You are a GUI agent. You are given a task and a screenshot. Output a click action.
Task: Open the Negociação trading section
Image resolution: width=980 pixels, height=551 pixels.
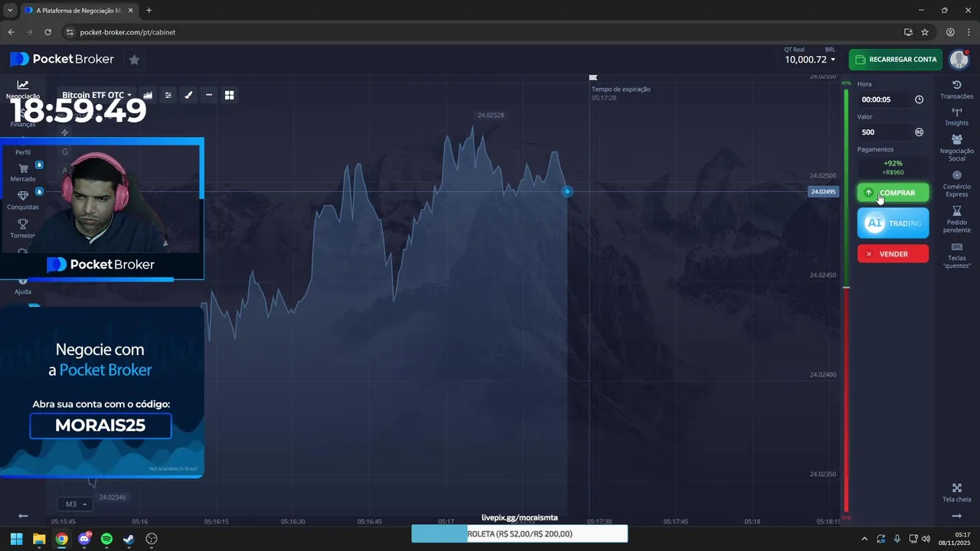coord(23,90)
